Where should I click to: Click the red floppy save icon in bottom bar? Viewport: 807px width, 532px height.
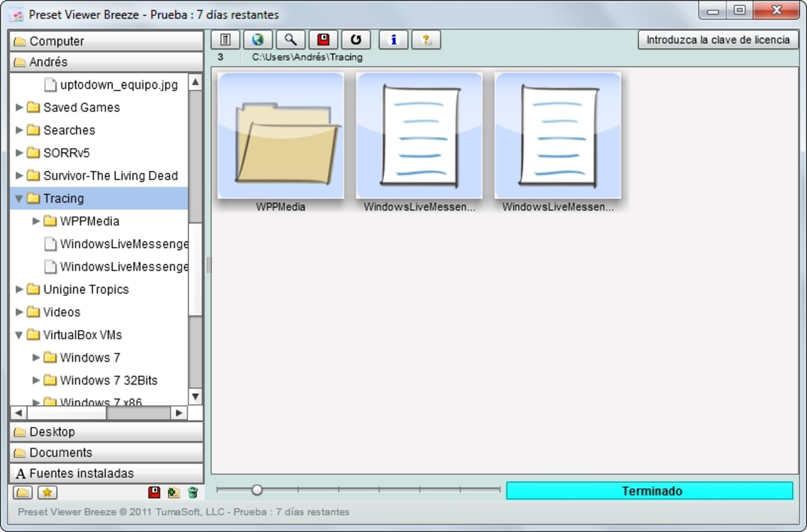(x=154, y=493)
